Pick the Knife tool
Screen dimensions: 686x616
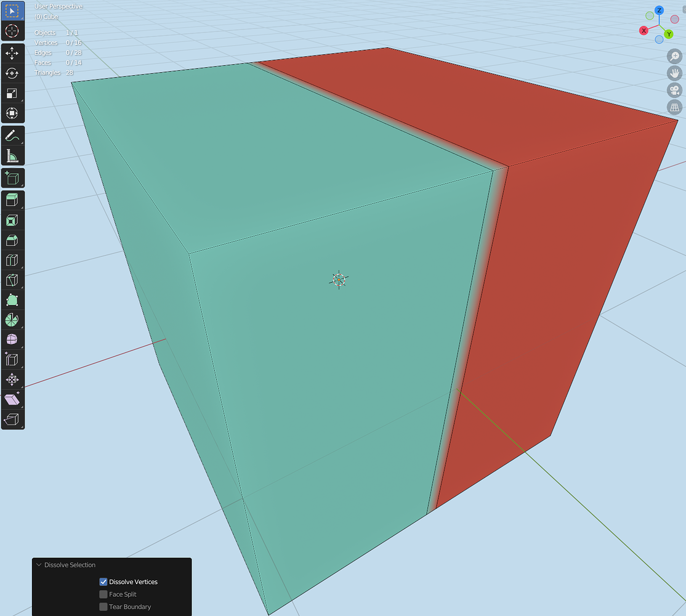[x=12, y=280]
